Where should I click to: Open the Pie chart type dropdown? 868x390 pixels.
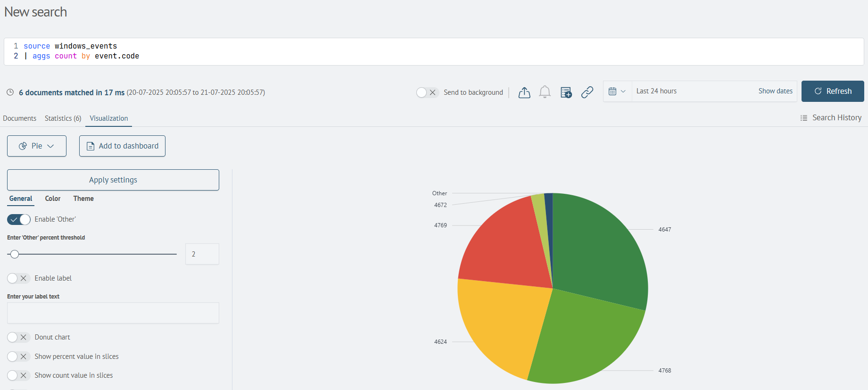click(37, 146)
